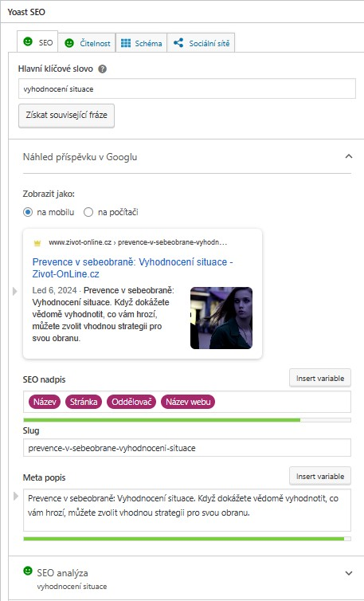
Task: Select the na mobilu radio button
Action: 28,212
